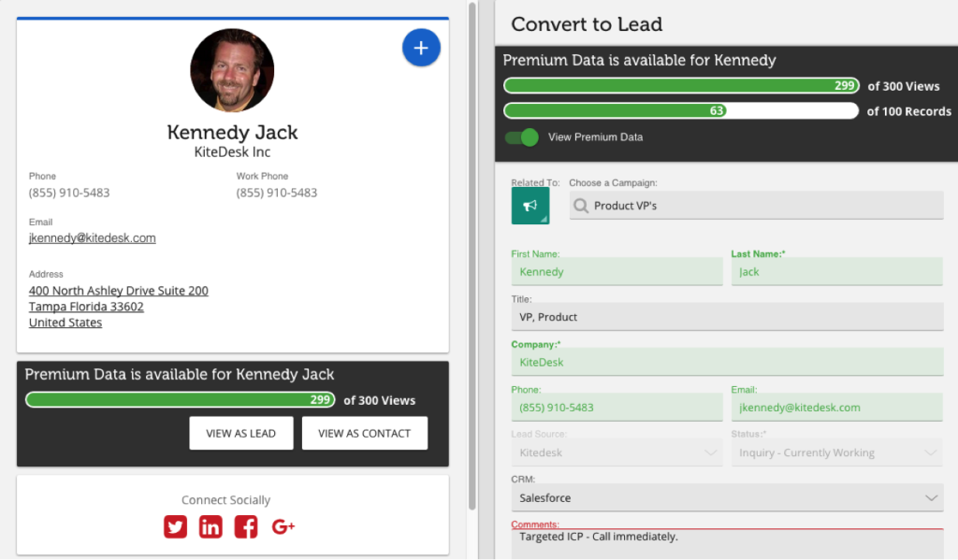Toggle the View Premium Data switch
The image size is (958, 560).
point(522,137)
